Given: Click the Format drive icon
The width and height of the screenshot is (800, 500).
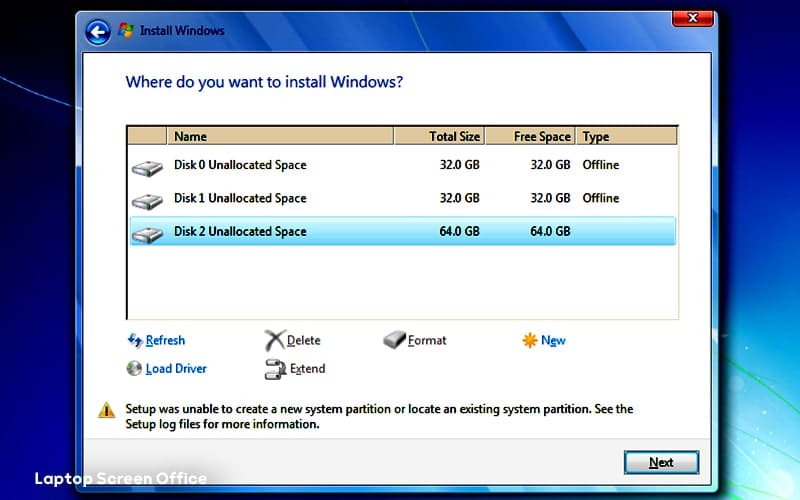Looking at the screenshot, I should [x=394, y=340].
